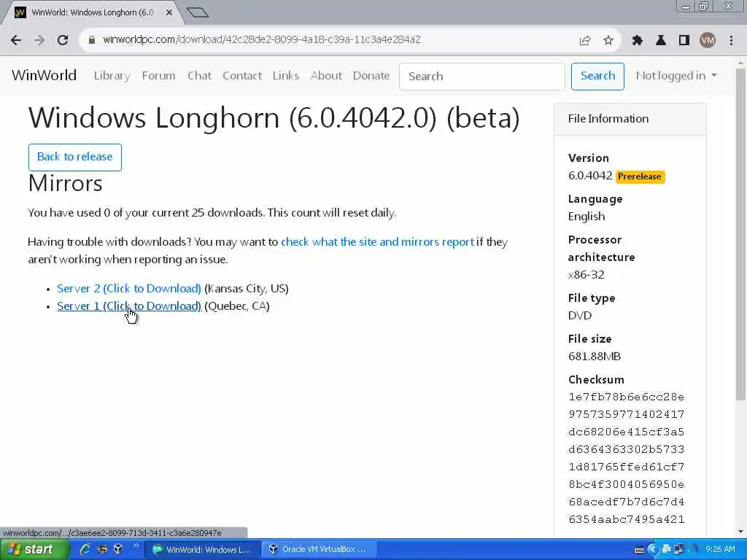Switch to WinWorld taskbar button

pyautogui.click(x=202, y=550)
